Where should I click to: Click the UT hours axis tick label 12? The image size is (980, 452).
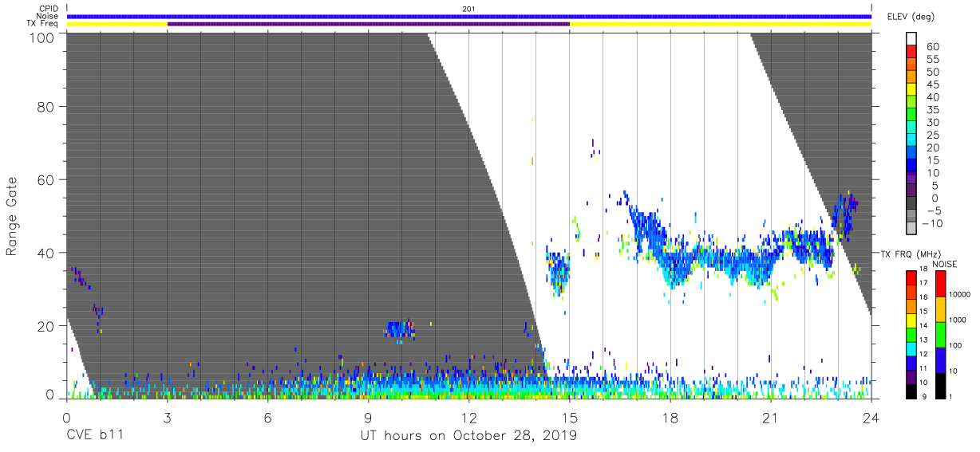tap(469, 416)
